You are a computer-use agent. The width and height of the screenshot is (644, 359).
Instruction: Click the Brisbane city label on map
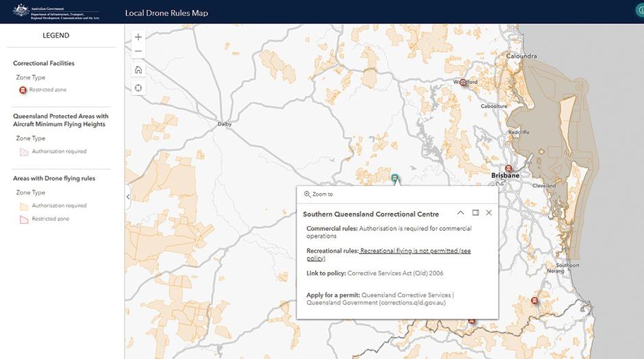click(505, 175)
